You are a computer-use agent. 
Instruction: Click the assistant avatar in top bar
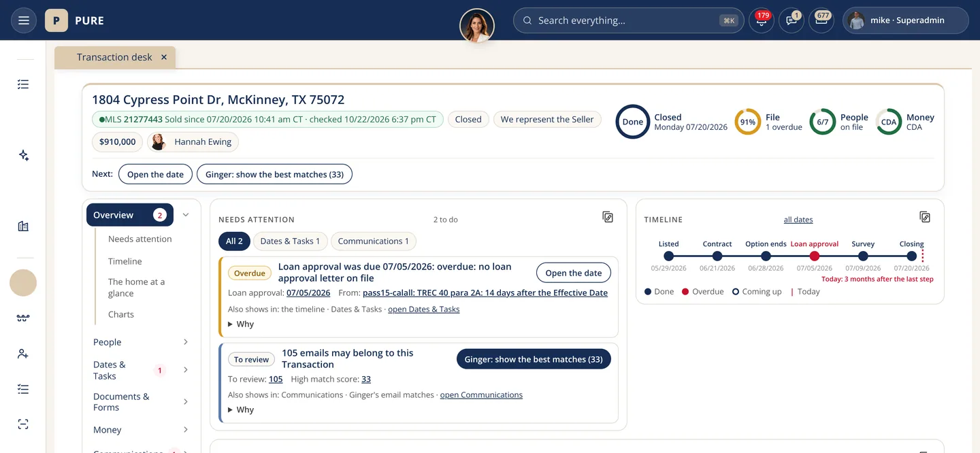click(477, 26)
